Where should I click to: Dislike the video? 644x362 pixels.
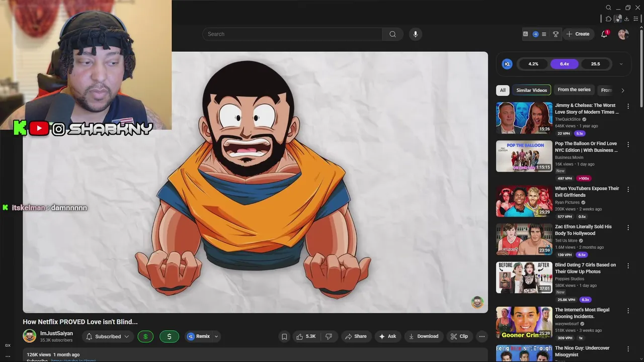point(329,336)
